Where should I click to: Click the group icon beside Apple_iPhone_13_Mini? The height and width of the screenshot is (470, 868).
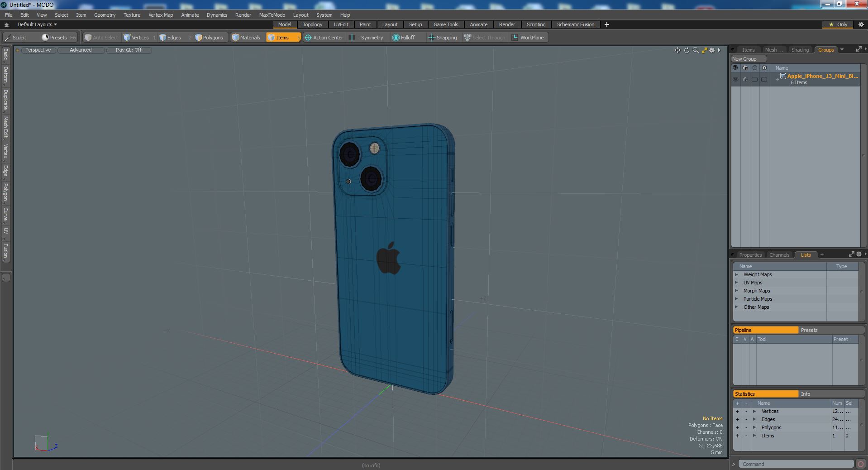click(783, 76)
